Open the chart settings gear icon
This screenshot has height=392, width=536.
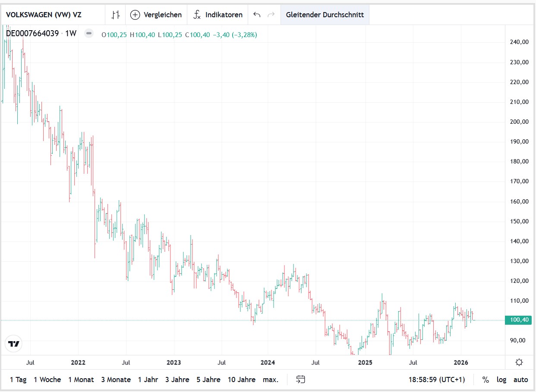click(x=519, y=362)
